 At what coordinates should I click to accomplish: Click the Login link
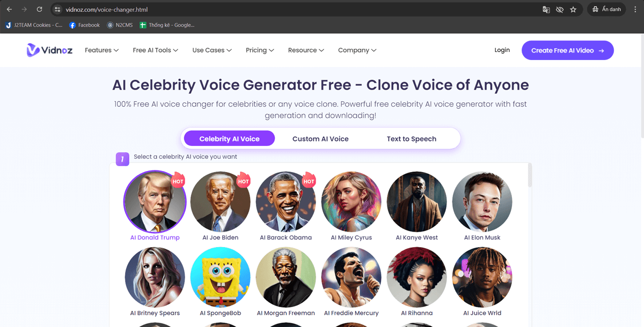click(502, 50)
